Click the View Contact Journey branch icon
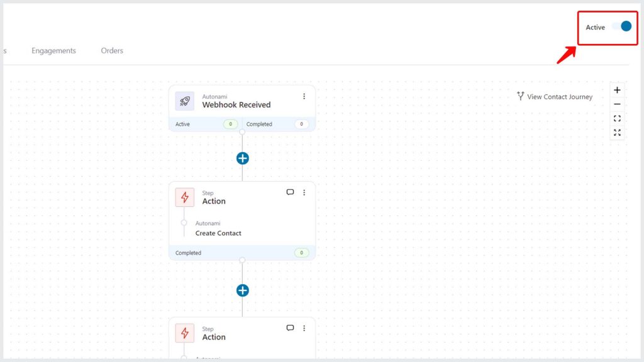Screen dimensions: 644x362 coord(520,96)
